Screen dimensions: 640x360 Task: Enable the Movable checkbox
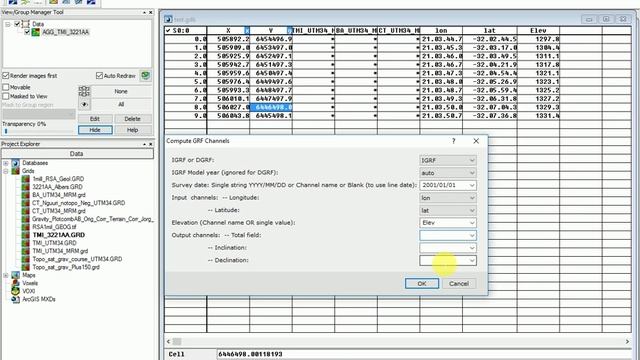(x=6, y=87)
